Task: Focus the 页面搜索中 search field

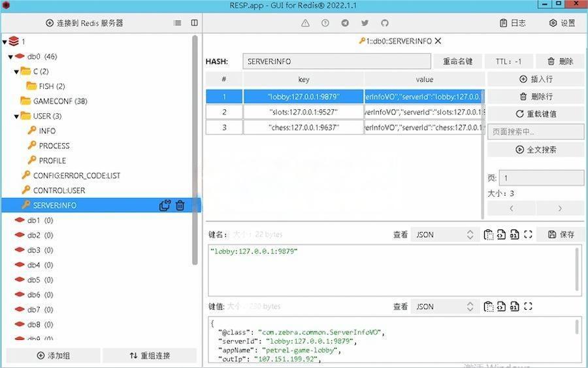Action: 536,132
